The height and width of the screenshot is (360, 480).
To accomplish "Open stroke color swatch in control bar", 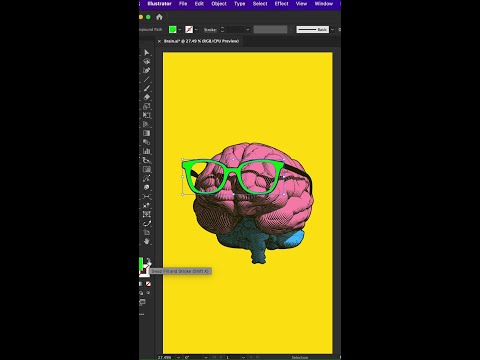I will coord(189,30).
